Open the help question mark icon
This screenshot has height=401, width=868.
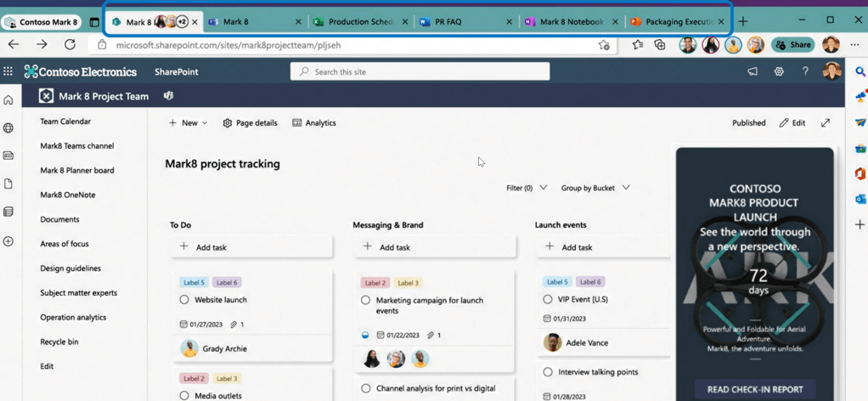(x=805, y=72)
